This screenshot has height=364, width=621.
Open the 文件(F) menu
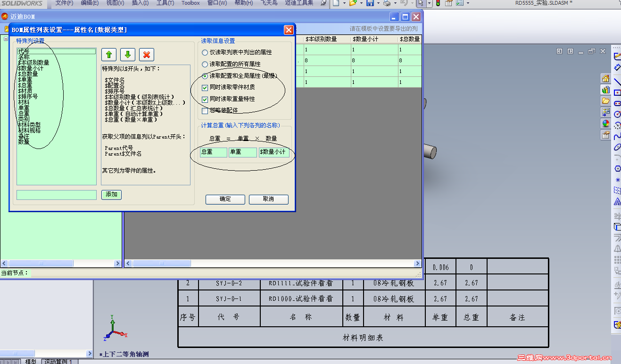pos(64,3)
